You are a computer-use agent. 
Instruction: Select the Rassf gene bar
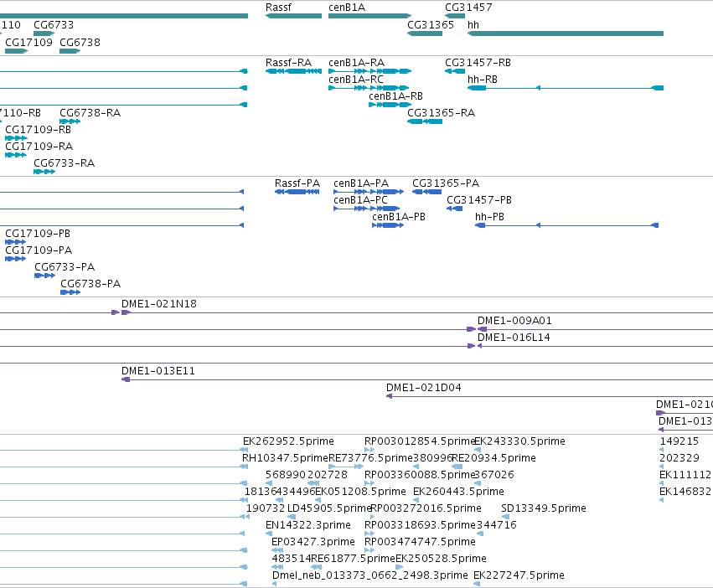(x=293, y=16)
